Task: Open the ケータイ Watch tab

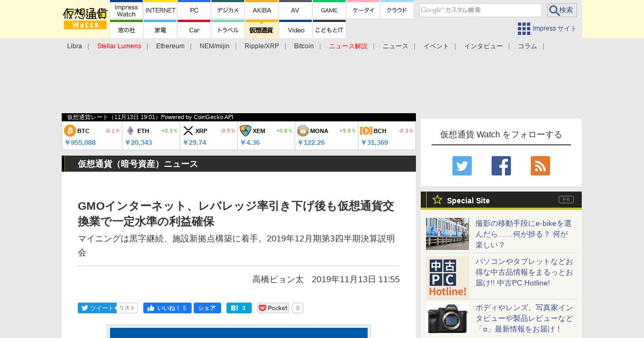Action: [x=363, y=10]
